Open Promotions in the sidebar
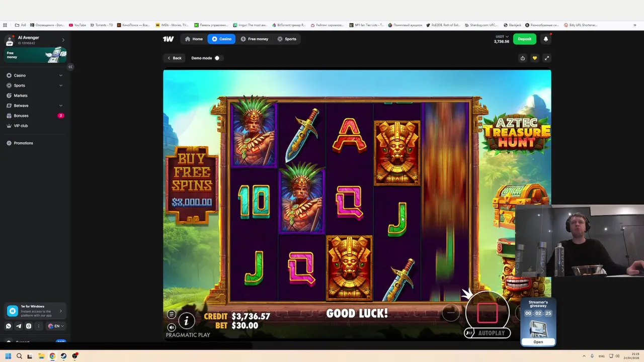The height and width of the screenshot is (362, 644). click(34, 143)
